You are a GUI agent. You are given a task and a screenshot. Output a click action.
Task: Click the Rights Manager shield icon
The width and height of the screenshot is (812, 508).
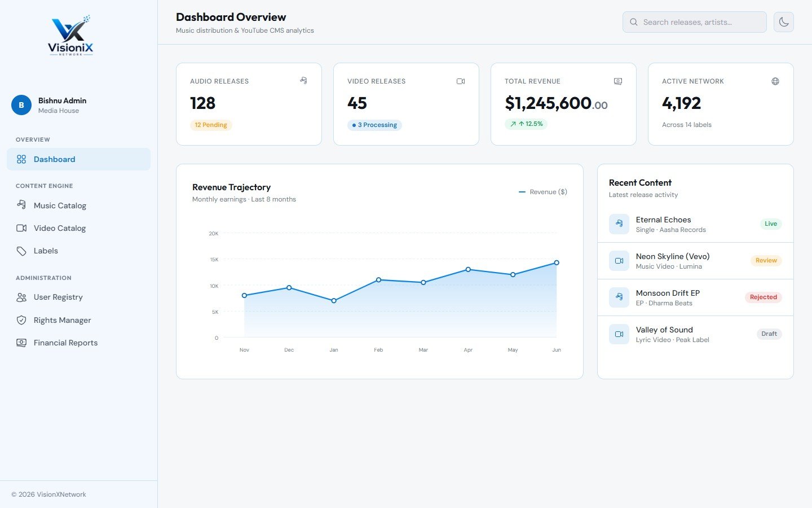(x=21, y=320)
